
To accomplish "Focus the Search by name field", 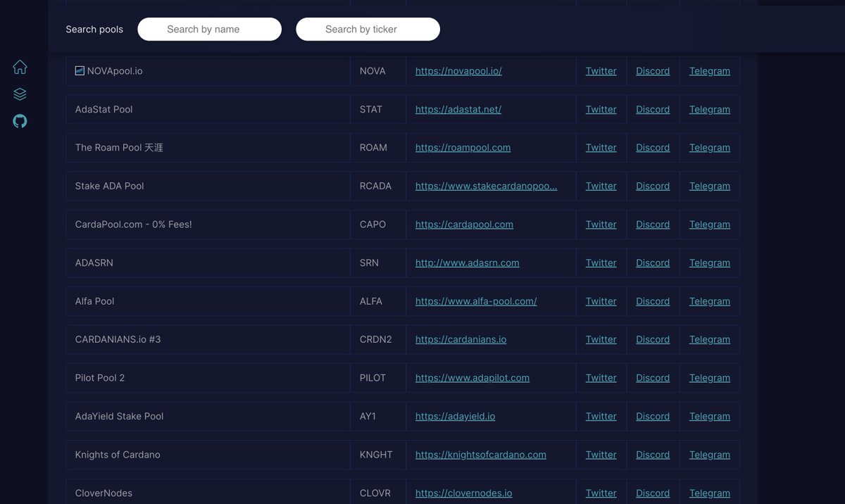I will click(x=209, y=29).
